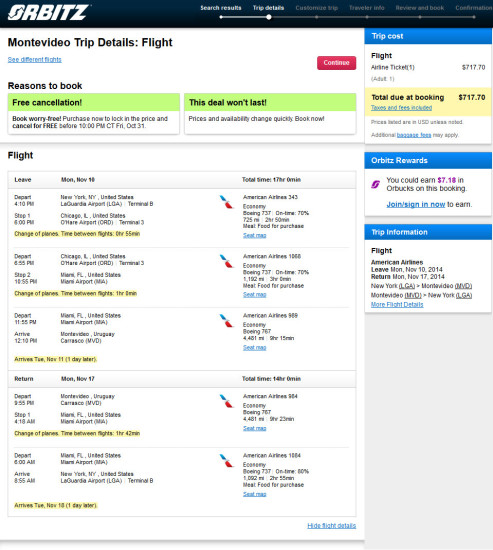
Task: Click the American Airlines 984 logo icon
Action: coord(226,401)
